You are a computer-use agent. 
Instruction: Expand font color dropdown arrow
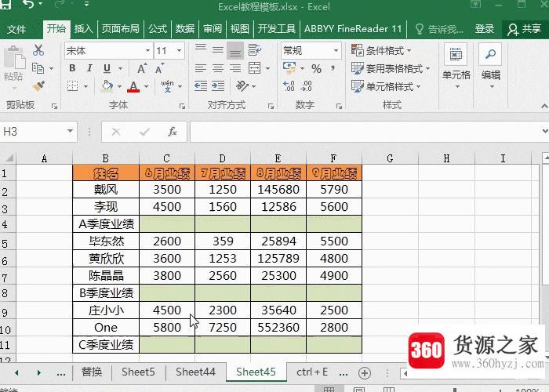tap(146, 86)
